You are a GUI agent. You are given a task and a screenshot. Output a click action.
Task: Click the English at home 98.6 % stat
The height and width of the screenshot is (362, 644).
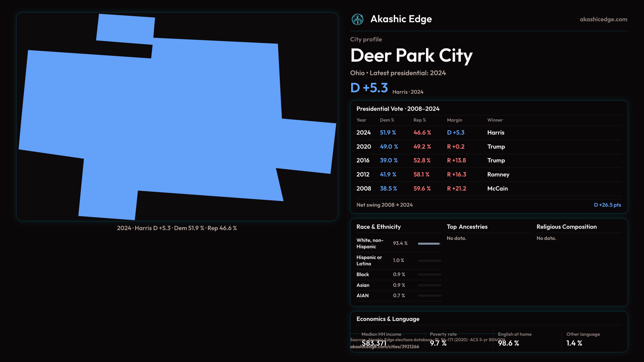508,343
